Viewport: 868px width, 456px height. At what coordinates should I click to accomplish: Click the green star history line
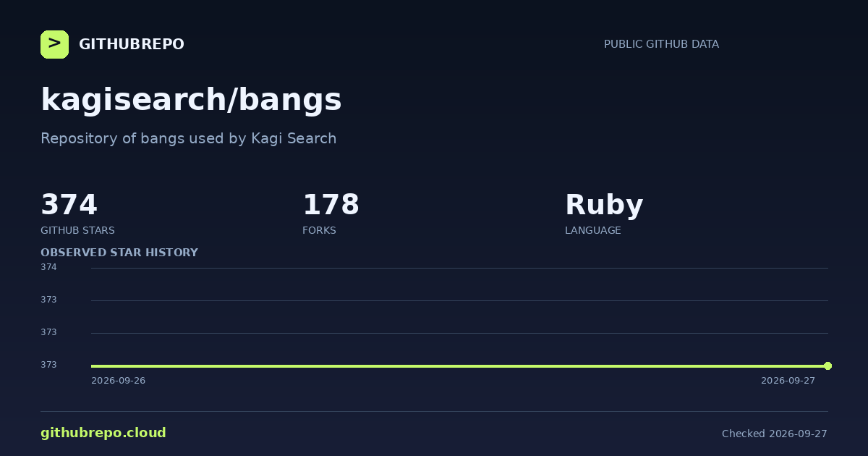click(459, 366)
